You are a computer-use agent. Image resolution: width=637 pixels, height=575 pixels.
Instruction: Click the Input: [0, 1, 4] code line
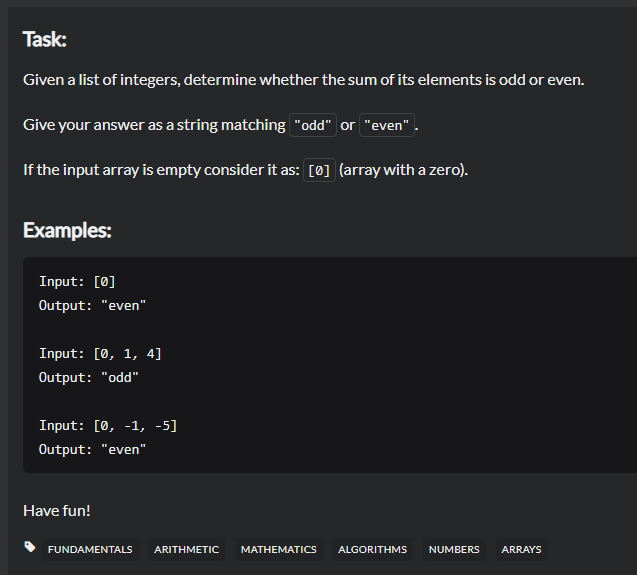pyautogui.click(x=100, y=354)
